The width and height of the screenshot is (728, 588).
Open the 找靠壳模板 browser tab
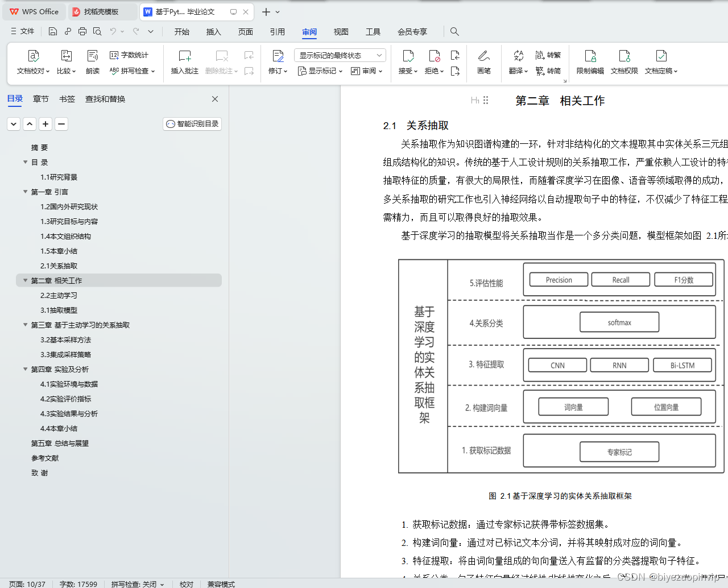(102, 11)
